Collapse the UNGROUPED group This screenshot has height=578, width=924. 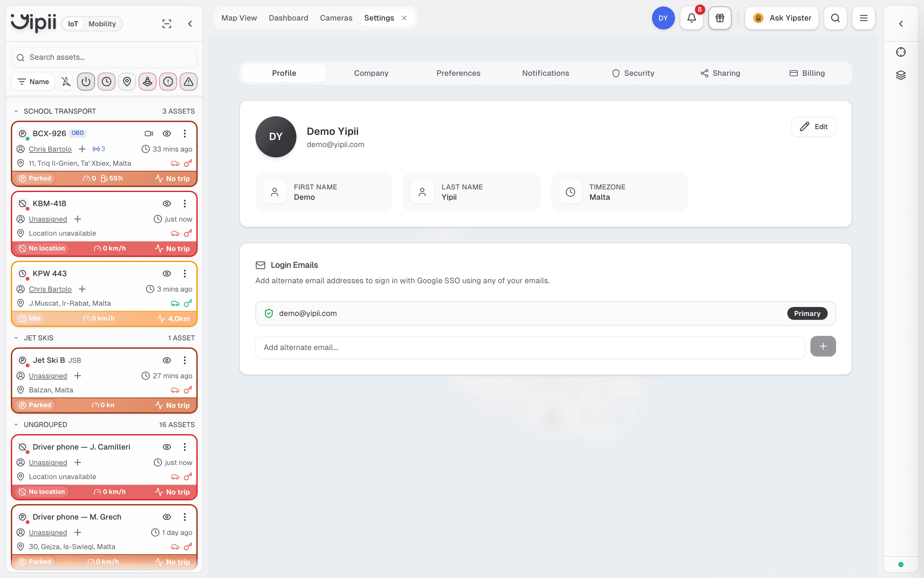16,425
